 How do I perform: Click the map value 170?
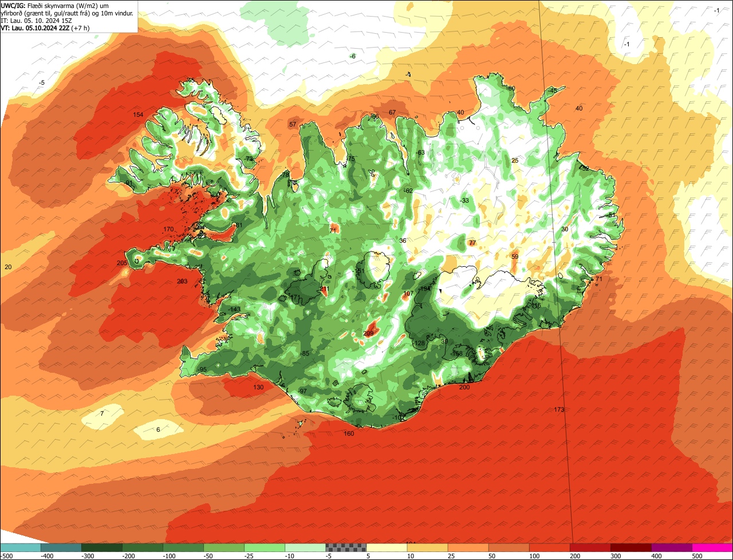click(x=168, y=230)
